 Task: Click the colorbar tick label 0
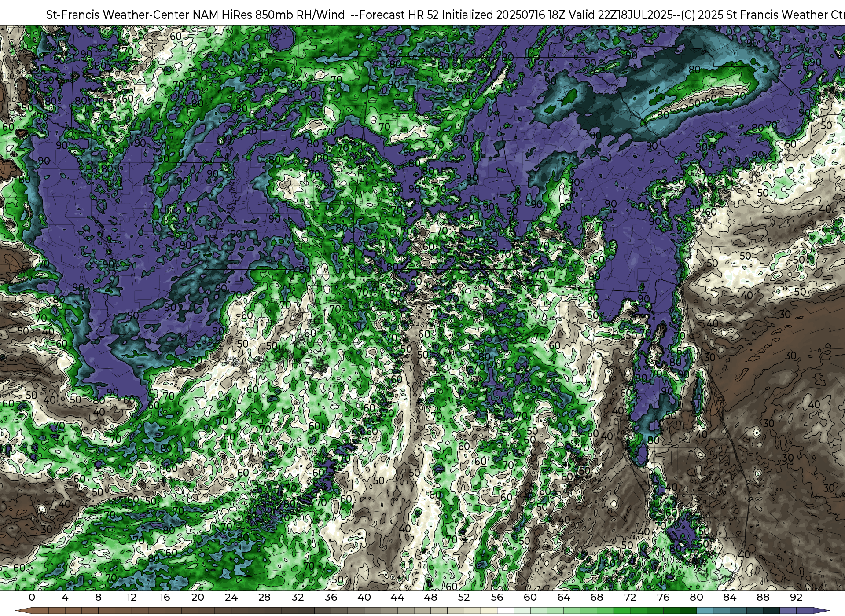tap(32, 598)
